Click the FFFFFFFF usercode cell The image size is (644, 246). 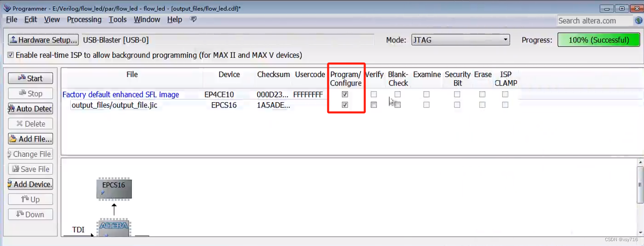click(x=308, y=94)
